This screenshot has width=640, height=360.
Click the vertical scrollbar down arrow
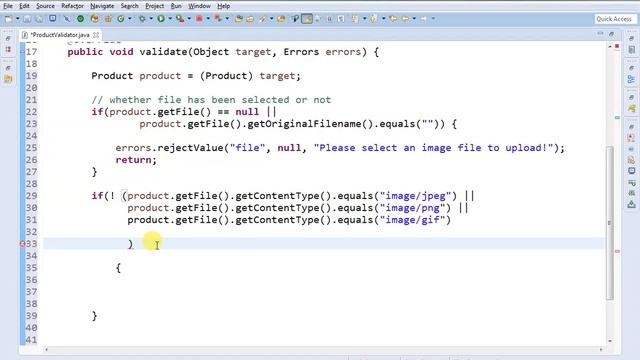pos(610,341)
